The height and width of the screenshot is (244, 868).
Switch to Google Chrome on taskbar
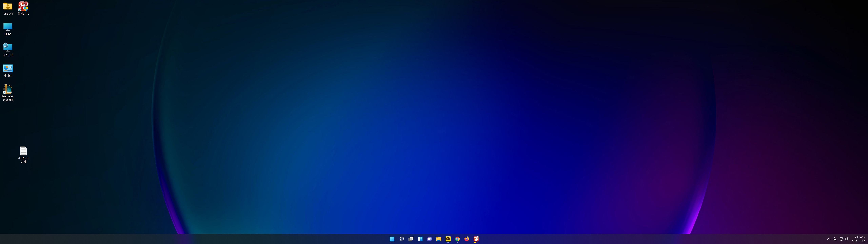[x=457, y=239]
